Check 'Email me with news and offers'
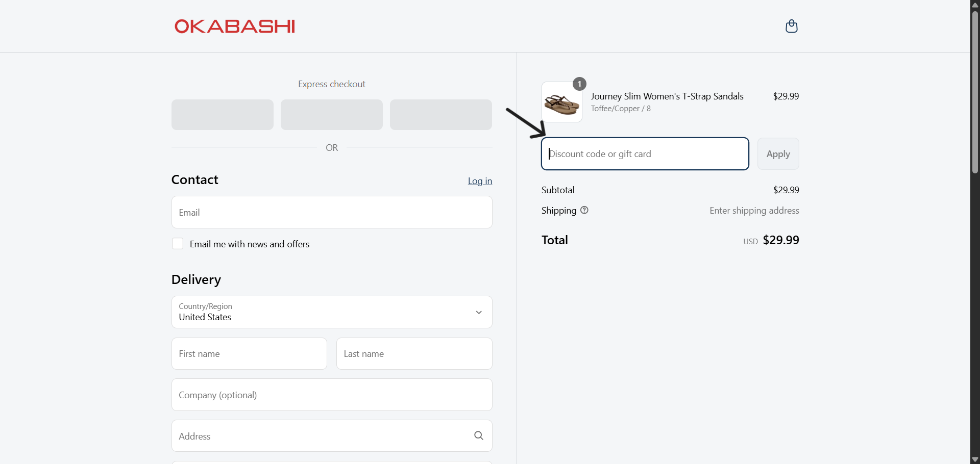 coord(178,244)
